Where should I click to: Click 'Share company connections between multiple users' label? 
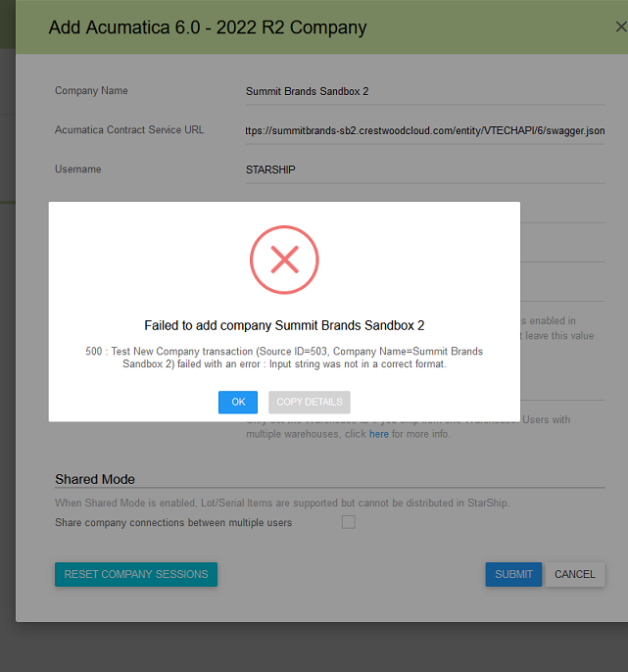pos(173,523)
